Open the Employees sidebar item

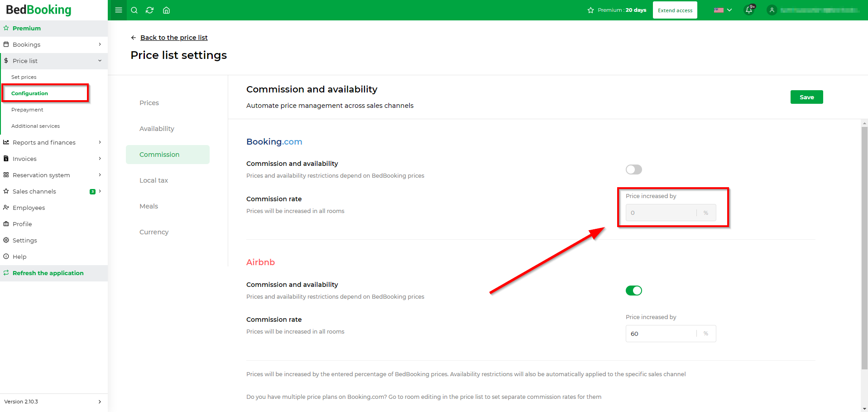(54, 208)
